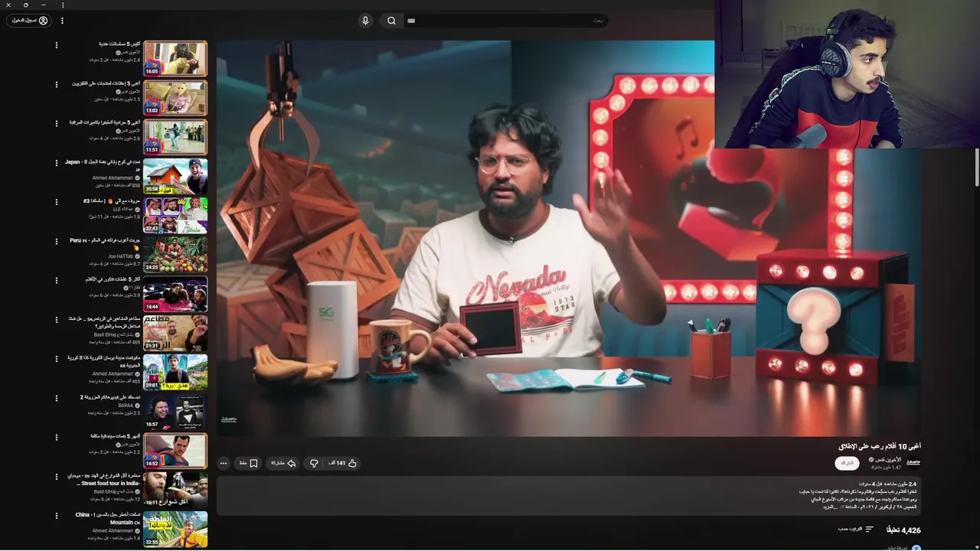Open the Peru fruits video thumbnail, 24:25
This screenshot has width=980, height=551.
(x=175, y=254)
